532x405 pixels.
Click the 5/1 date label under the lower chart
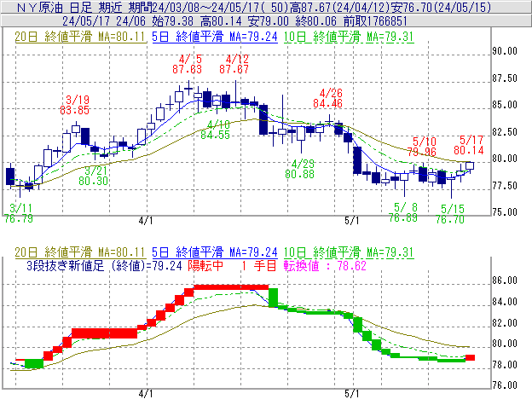click(x=351, y=394)
